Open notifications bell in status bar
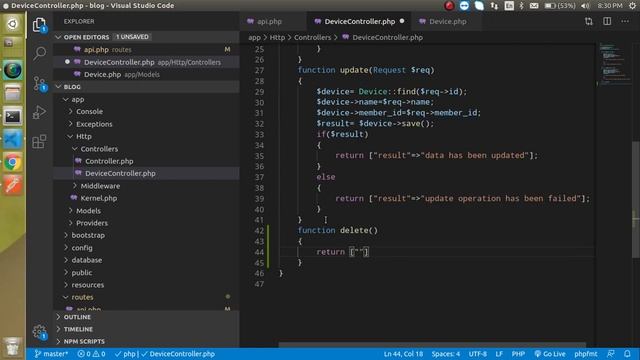 627,354
